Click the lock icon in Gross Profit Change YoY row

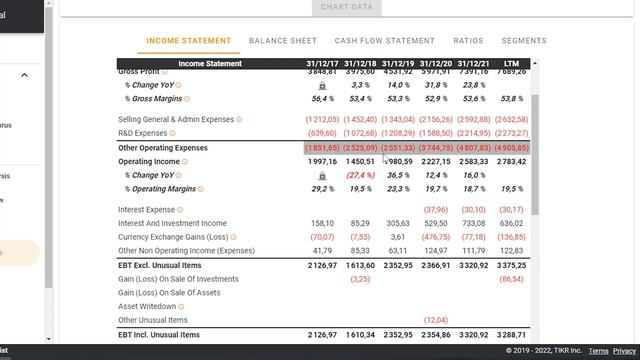(x=322, y=85)
